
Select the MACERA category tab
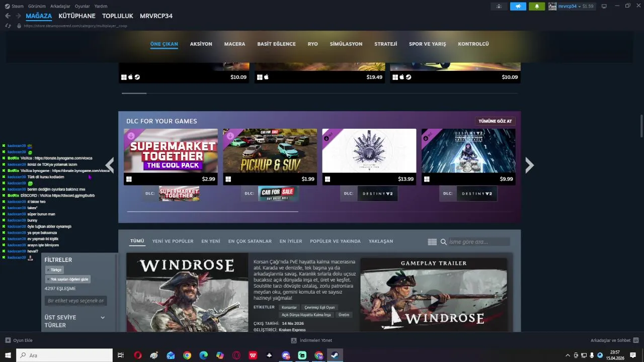click(234, 44)
